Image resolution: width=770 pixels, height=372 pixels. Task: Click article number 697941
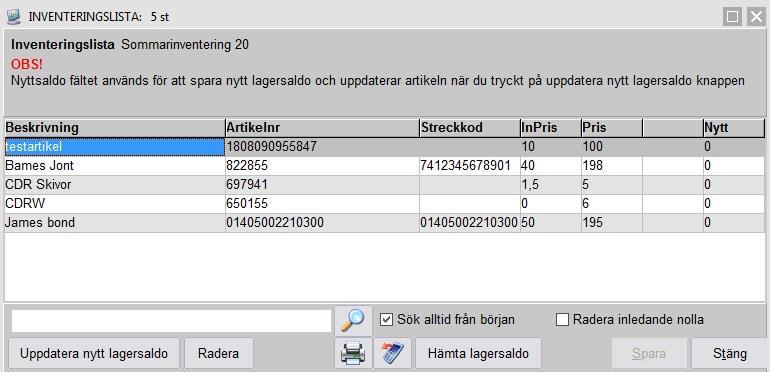tap(247, 185)
